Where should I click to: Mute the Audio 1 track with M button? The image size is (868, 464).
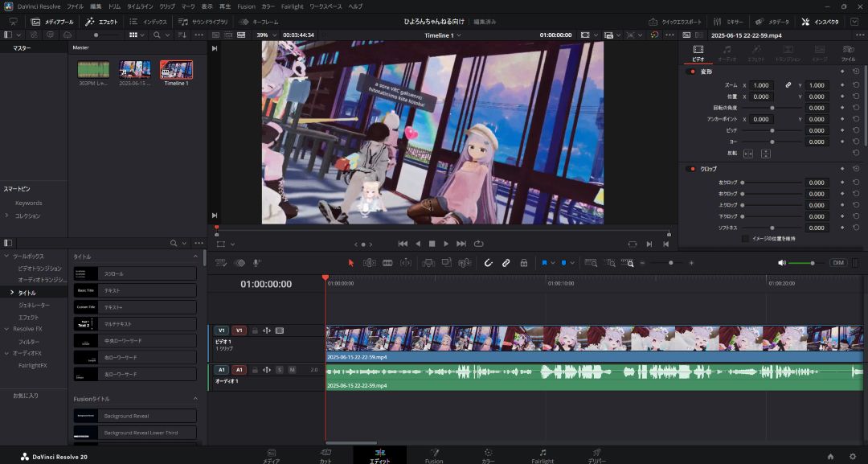click(x=292, y=370)
